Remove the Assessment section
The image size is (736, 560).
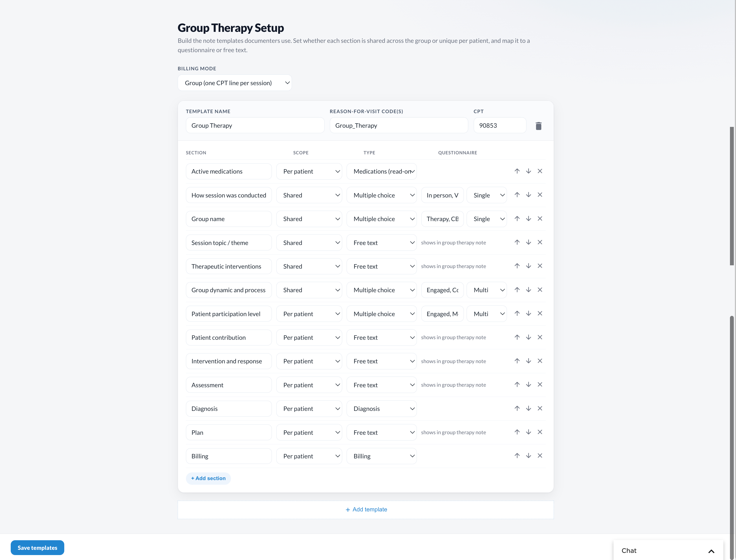[540, 385]
